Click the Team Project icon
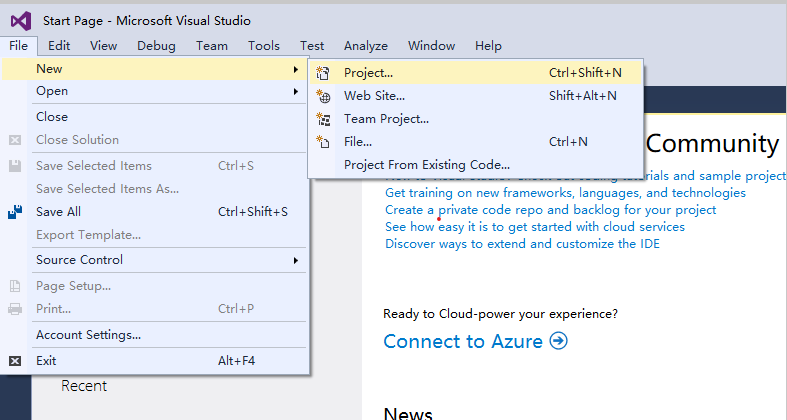 [323, 119]
